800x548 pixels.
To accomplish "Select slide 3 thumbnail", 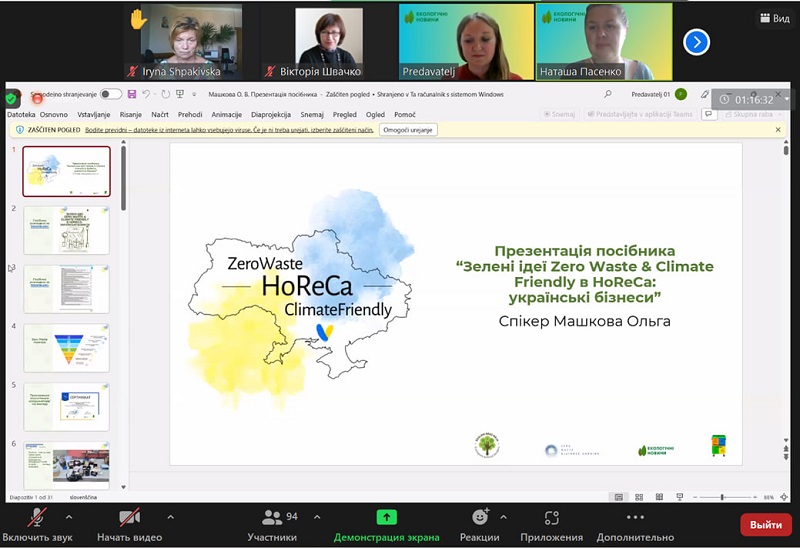I will point(66,289).
